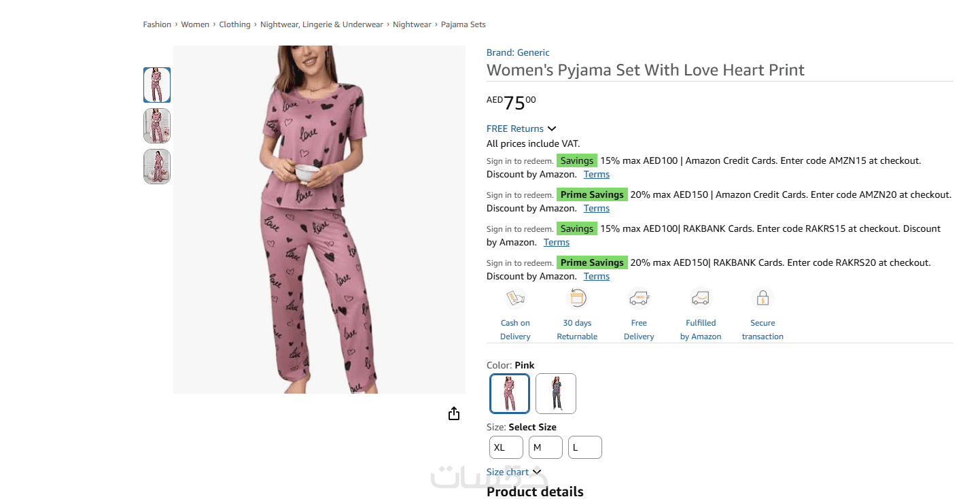Expand the Size chart

pyautogui.click(x=514, y=472)
